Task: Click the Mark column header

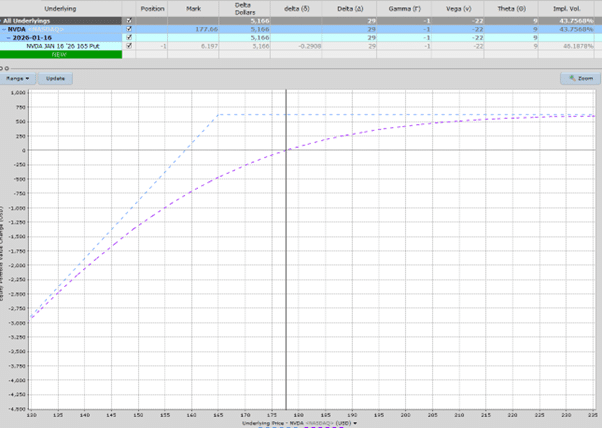Action: [193, 6]
